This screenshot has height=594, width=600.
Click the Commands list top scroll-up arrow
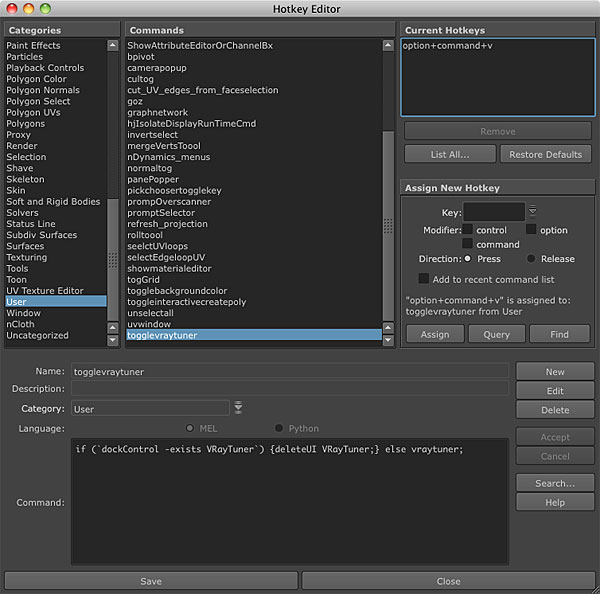[388, 46]
